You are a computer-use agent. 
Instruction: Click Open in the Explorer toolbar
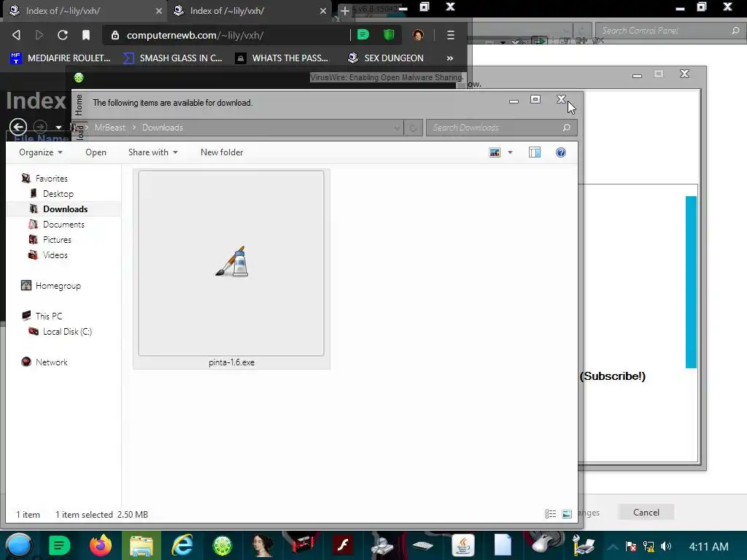point(96,152)
